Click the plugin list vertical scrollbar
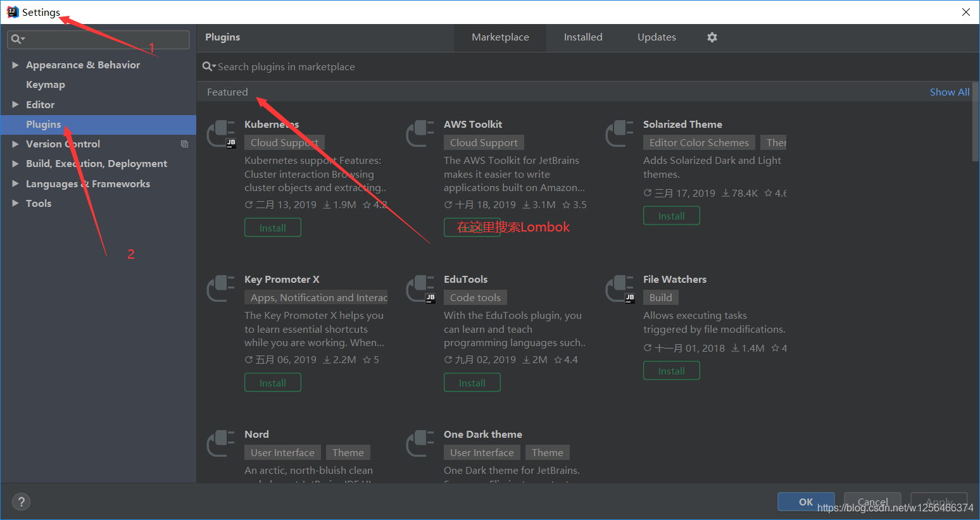The height and width of the screenshot is (520, 980). pyautogui.click(x=976, y=123)
